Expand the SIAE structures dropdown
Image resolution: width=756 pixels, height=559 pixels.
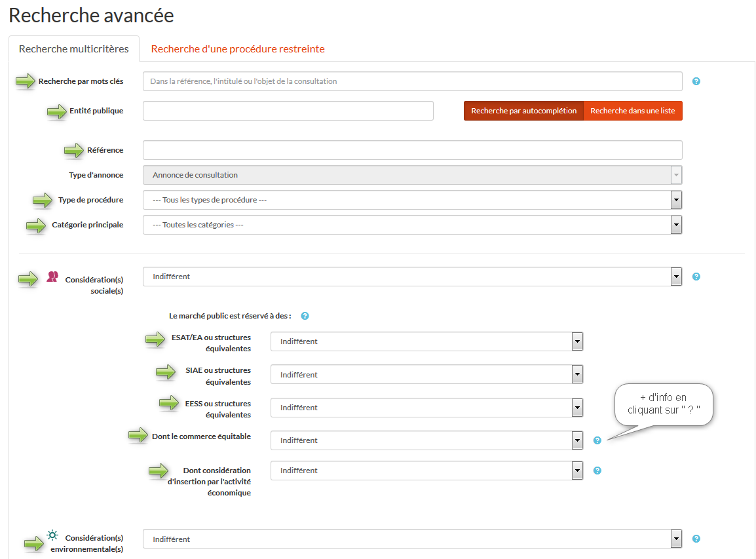pos(426,374)
